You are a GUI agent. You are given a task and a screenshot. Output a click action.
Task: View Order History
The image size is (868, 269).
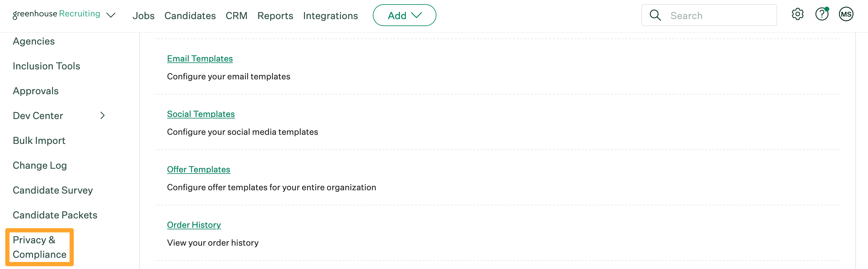[x=194, y=225]
